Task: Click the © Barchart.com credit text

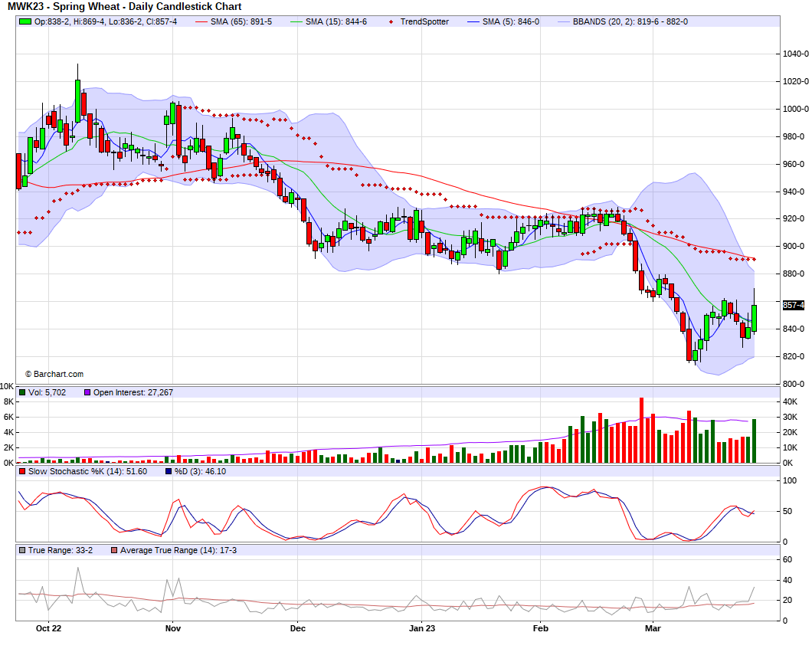Action: tap(54, 374)
